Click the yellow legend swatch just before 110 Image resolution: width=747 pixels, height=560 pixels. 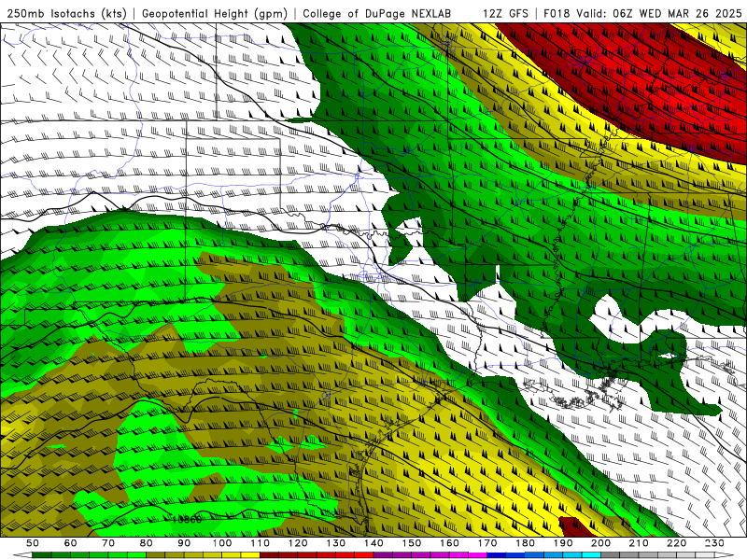250,555
